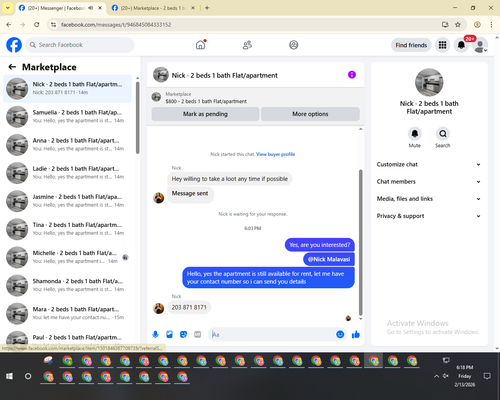Show hidden system tray icons
The width and height of the screenshot is (500, 400).
click(x=436, y=376)
